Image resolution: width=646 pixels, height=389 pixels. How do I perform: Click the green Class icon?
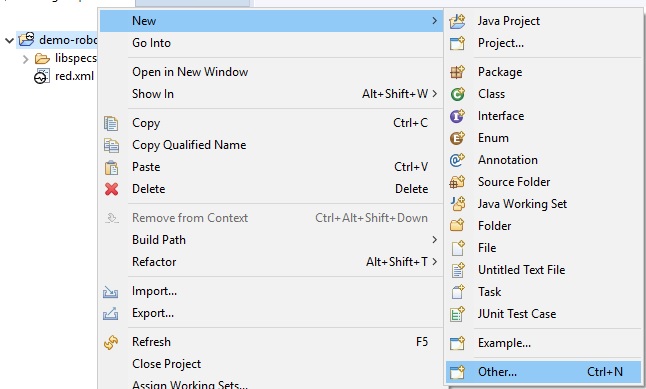(x=457, y=94)
